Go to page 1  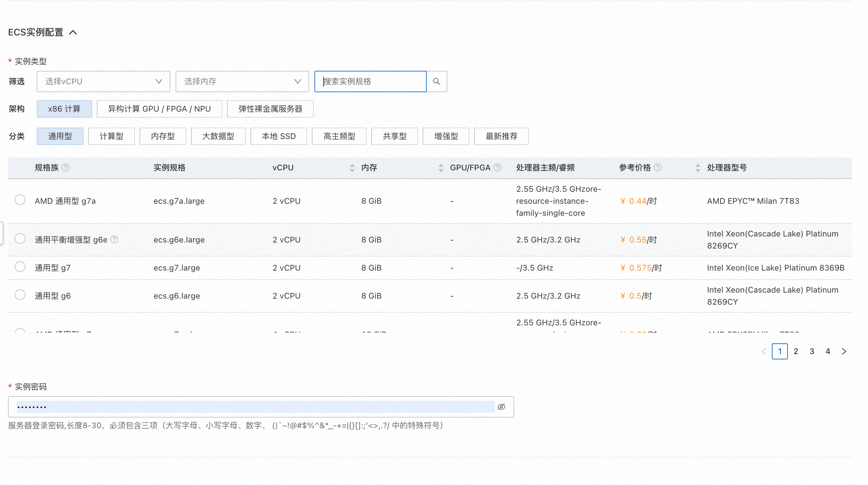click(x=780, y=351)
